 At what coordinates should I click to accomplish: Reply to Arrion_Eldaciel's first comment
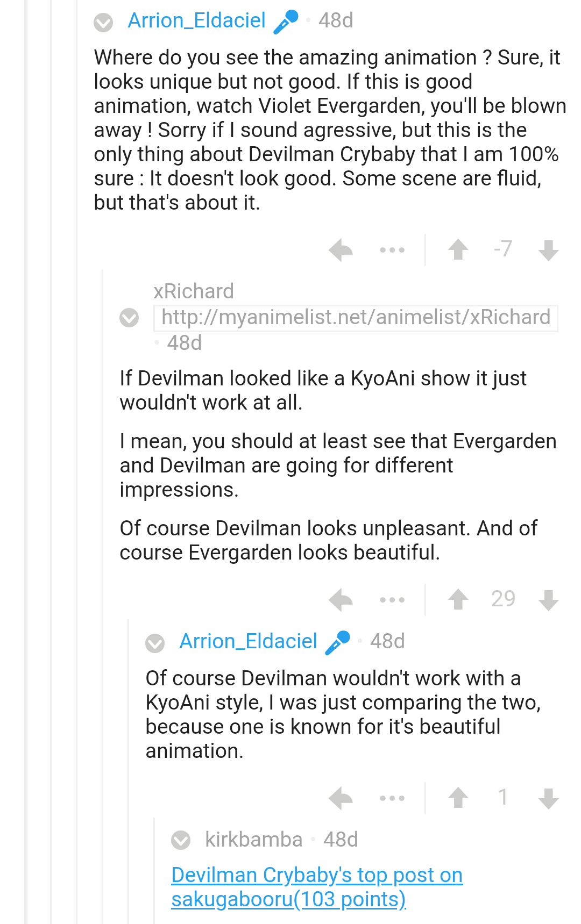pyautogui.click(x=341, y=250)
